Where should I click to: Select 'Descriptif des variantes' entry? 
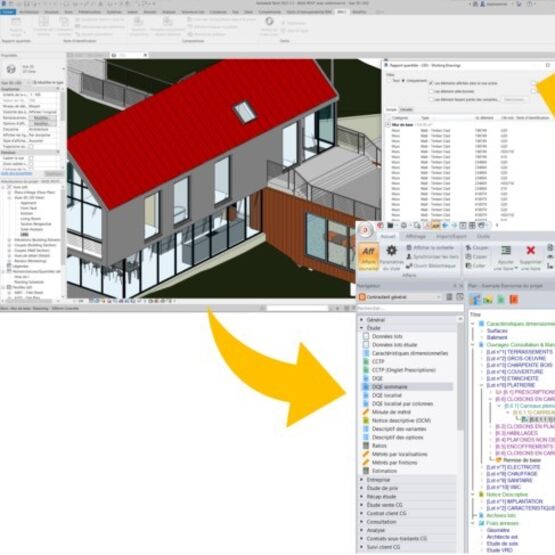point(399,429)
